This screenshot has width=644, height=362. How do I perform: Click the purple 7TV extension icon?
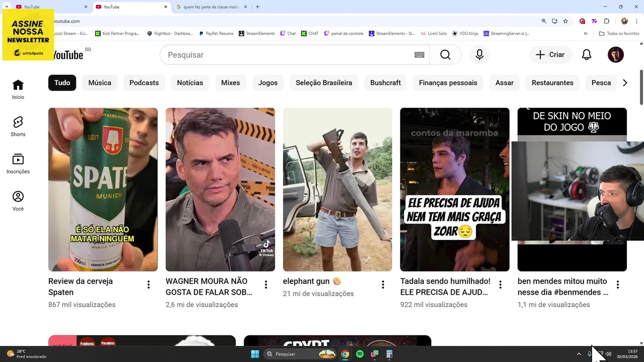pyautogui.click(x=594, y=21)
